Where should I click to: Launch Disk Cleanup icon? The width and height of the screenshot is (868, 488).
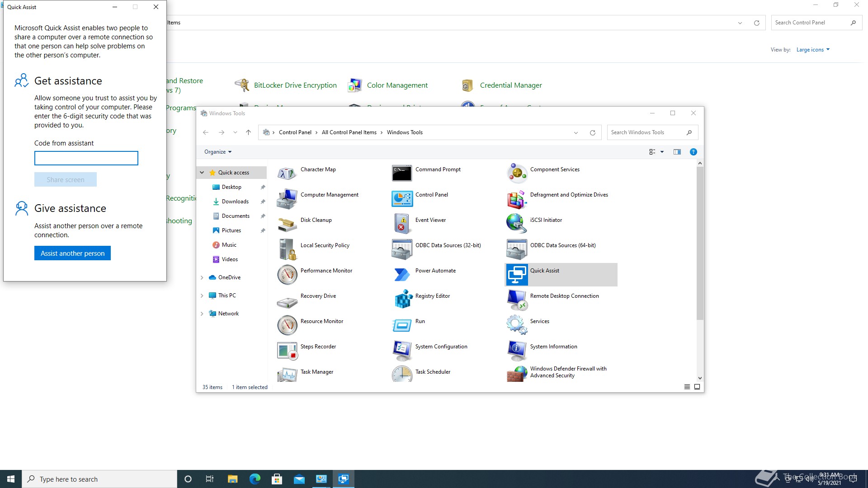[287, 224]
